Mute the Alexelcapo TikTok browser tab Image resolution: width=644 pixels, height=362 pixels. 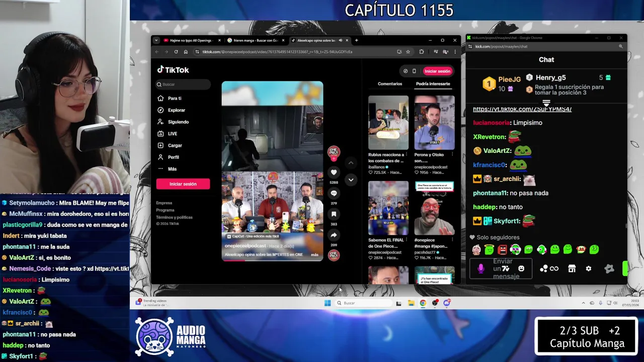341,40
